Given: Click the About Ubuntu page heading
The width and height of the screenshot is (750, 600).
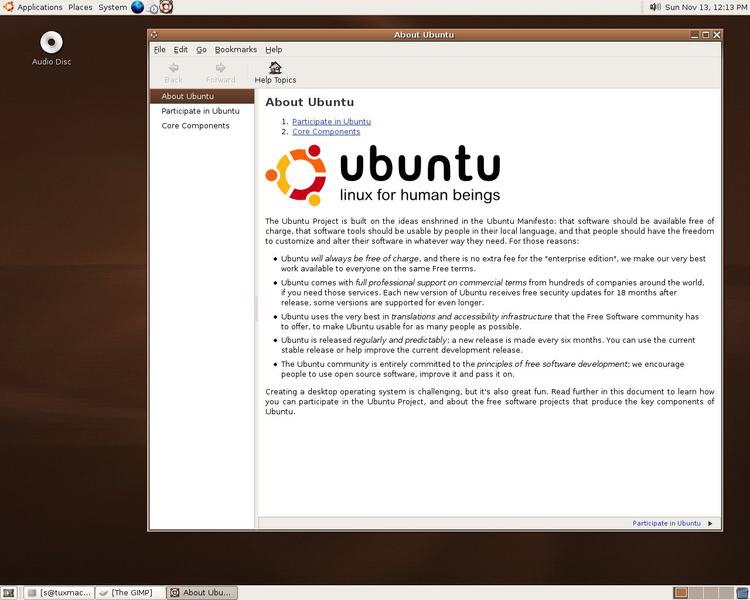Looking at the screenshot, I should (x=309, y=102).
